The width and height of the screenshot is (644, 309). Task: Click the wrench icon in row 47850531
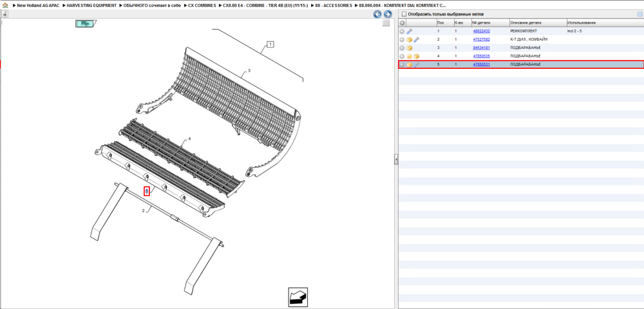pos(417,65)
